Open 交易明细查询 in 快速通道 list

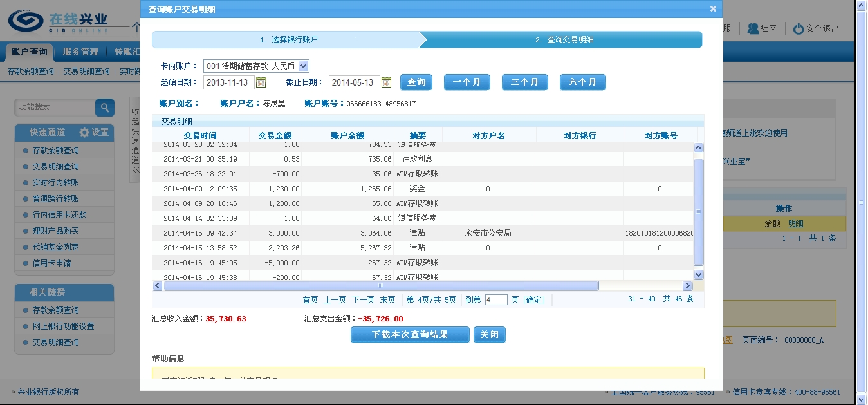point(55,167)
